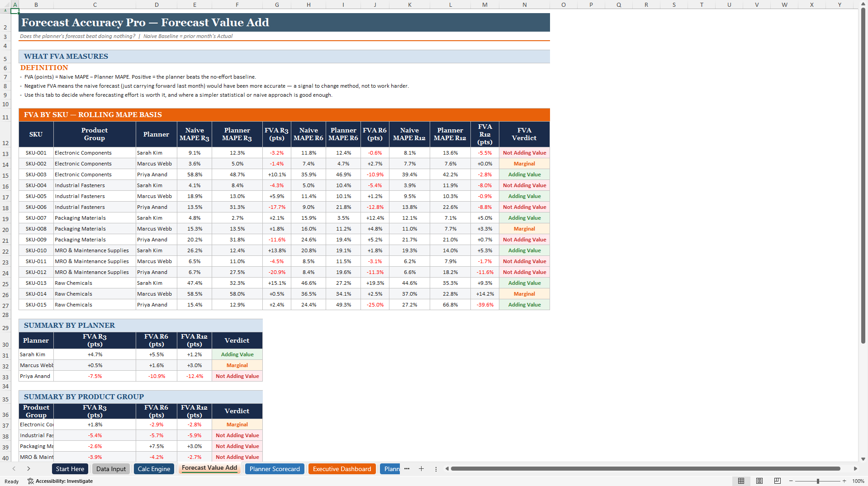Image resolution: width=868 pixels, height=486 pixels.
Task: Open the Planner Scorecard sheet tab
Action: pos(275,469)
